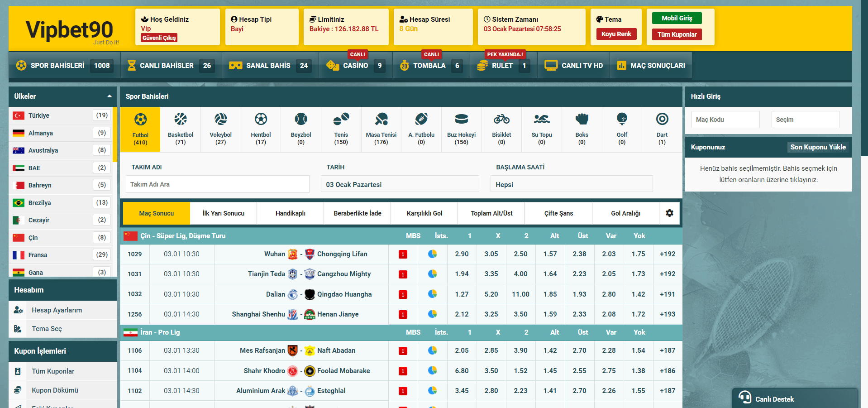Pick odds 2.90 for Wuhan win
The image size is (868, 408).
[462, 254]
